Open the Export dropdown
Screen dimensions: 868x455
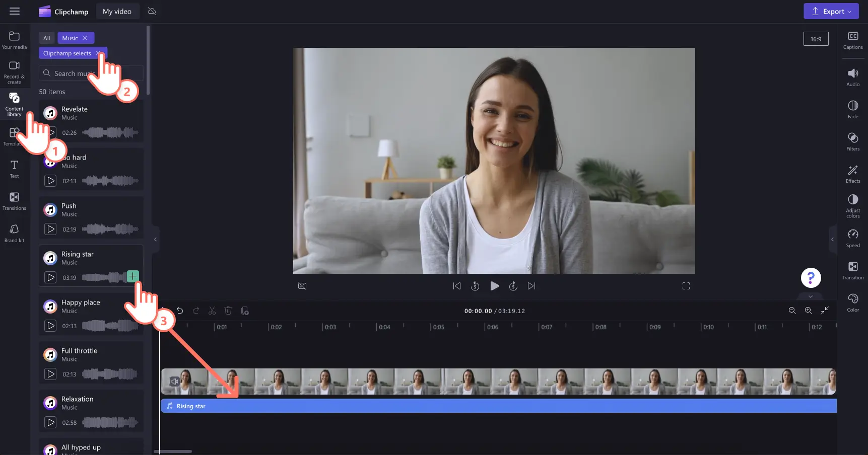[x=831, y=11]
